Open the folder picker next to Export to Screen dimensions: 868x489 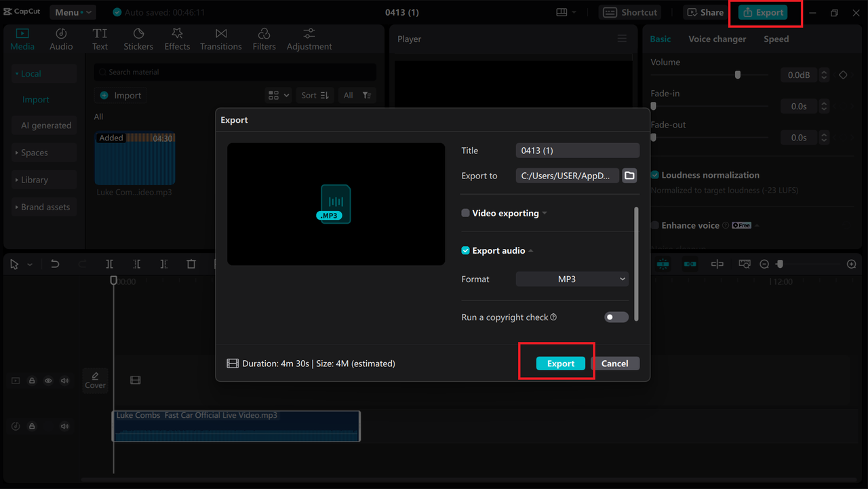click(629, 175)
